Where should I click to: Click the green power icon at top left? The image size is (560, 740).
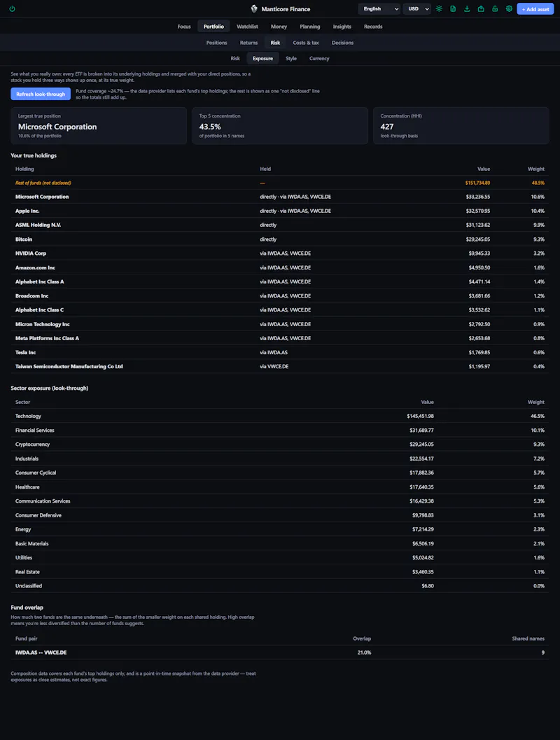[13, 8]
